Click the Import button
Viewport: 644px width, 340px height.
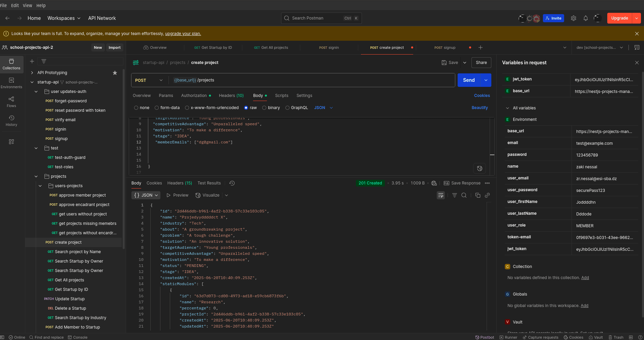click(115, 47)
